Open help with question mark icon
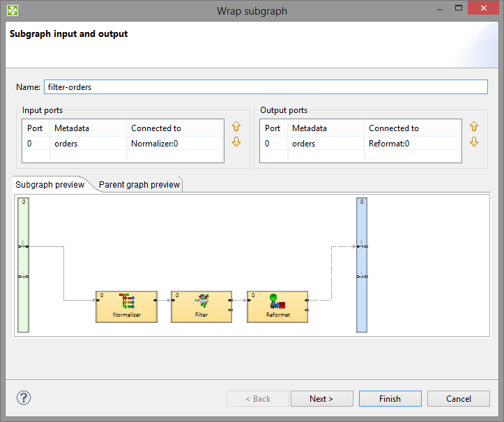The width and height of the screenshot is (504, 422). [24, 398]
